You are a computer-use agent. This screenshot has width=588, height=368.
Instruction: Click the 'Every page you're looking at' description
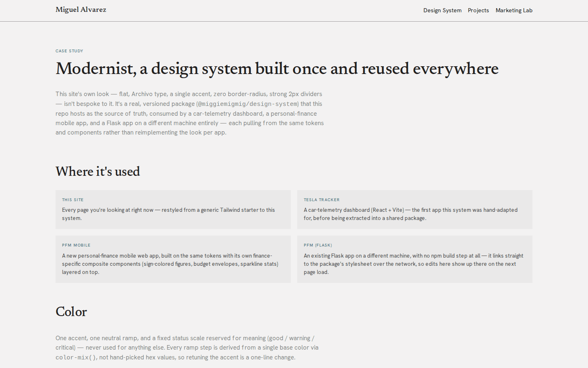[x=169, y=214]
